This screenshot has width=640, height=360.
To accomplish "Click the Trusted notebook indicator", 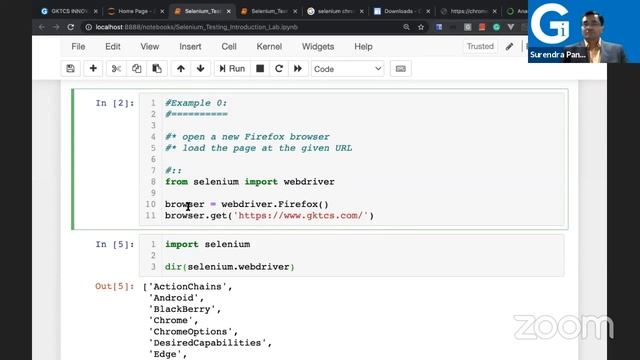I will pos(480,46).
